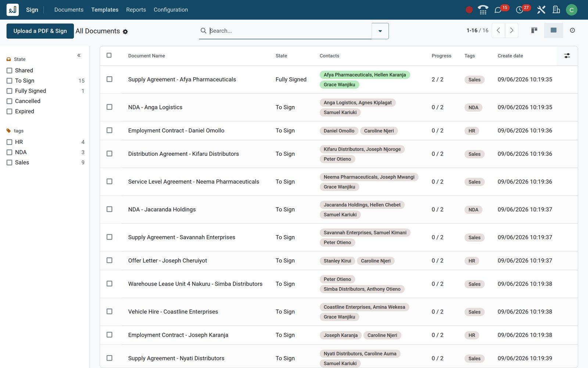588x368 pixels.
Task: Open the VoIP phone dialer icon
Action: 483,10
